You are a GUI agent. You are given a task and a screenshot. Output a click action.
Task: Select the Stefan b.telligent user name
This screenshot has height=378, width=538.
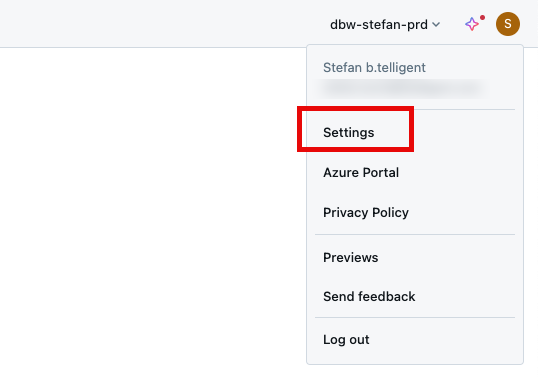coord(374,67)
